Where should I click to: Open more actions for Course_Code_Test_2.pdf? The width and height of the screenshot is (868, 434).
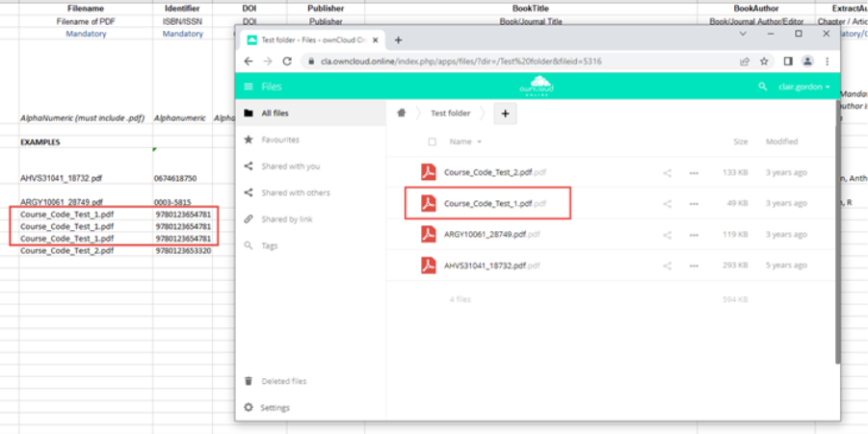tap(694, 173)
